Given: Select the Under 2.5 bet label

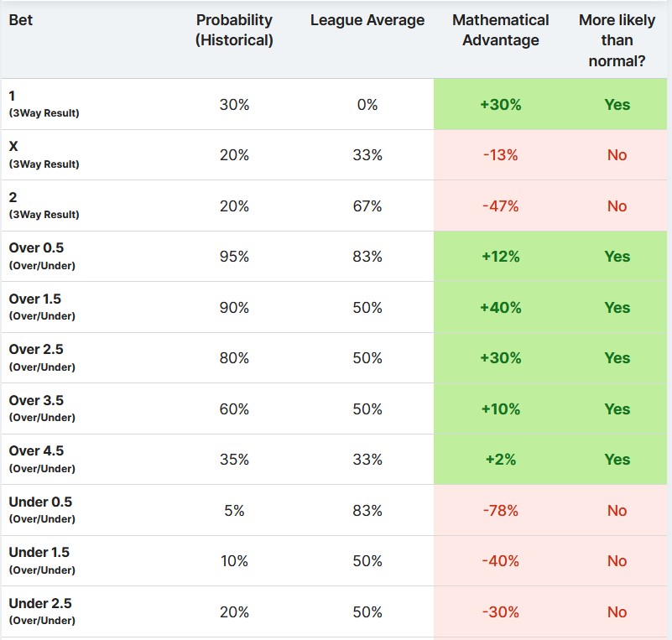Looking at the screenshot, I should click(40, 604).
